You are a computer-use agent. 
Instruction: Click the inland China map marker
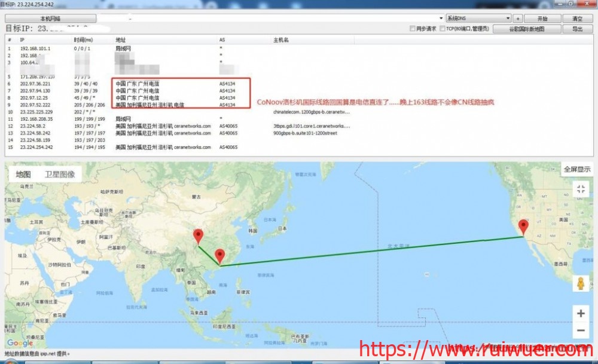[199, 236]
